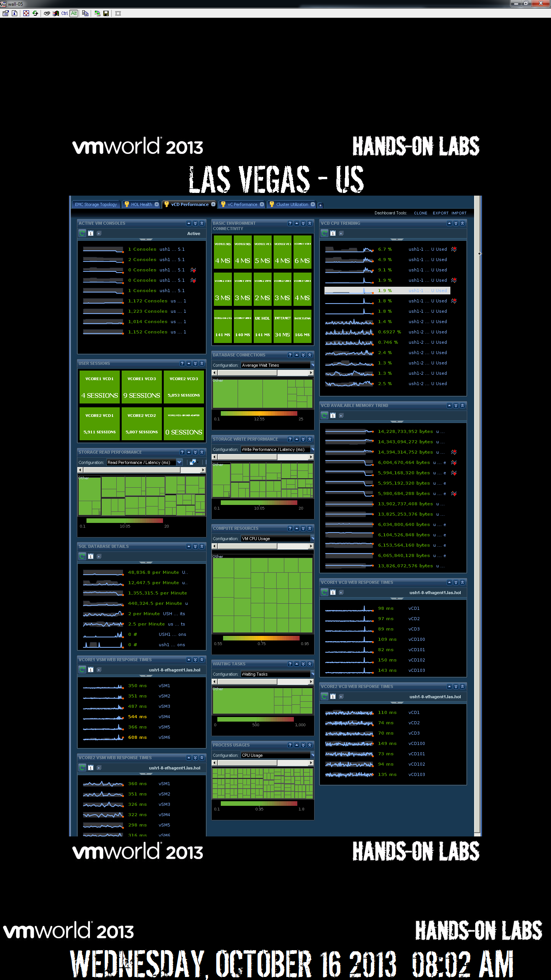
Task: Expand User Sessions widget with double-down chevron
Action: [195, 363]
